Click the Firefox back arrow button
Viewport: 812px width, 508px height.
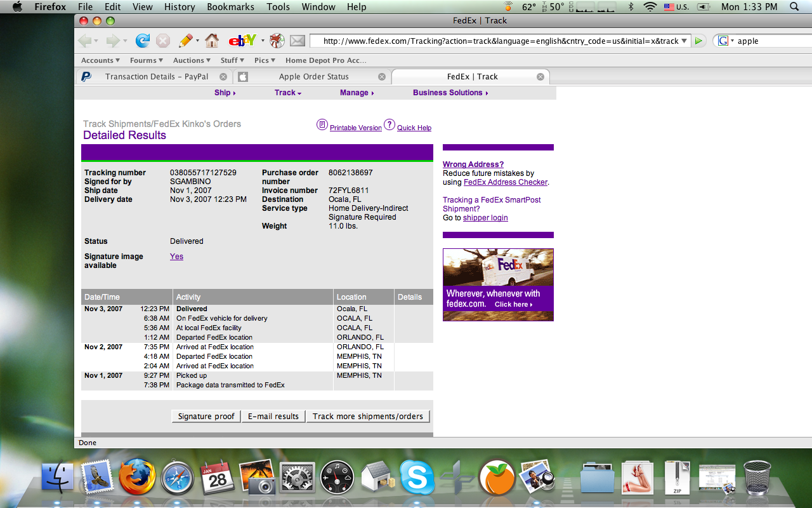click(84, 41)
